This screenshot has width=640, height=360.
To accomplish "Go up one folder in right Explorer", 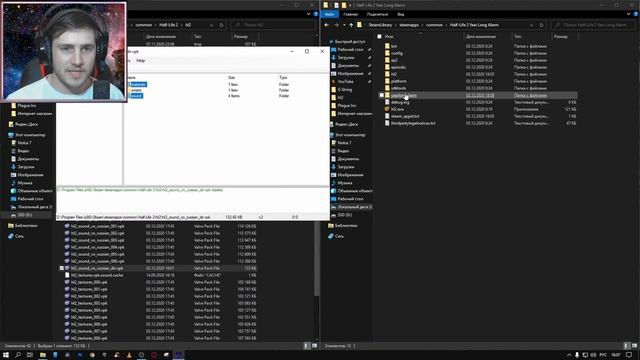I will pos(351,25).
